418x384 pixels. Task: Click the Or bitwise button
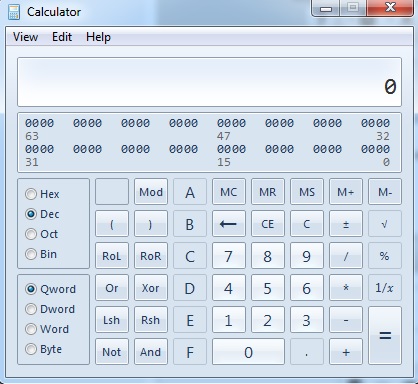(112, 288)
